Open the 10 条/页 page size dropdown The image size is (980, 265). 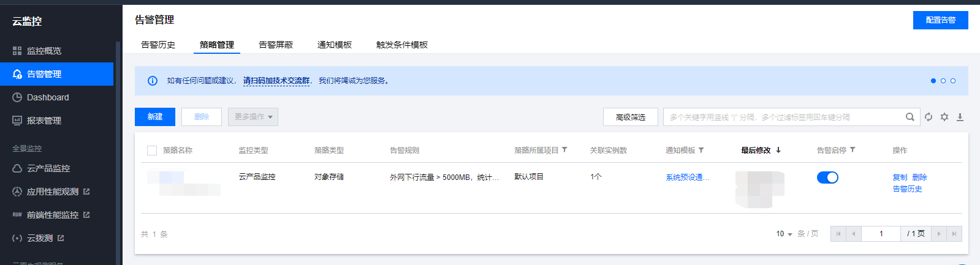(x=784, y=234)
